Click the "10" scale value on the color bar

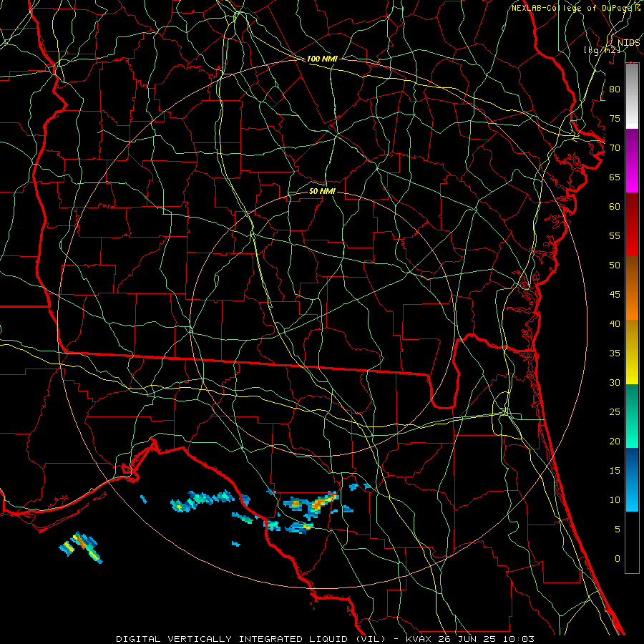pyautogui.click(x=615, y=500)
